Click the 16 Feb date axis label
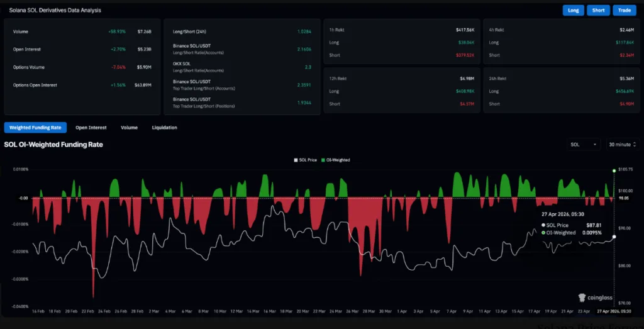 pyautogui.click(x=38, y=312)
